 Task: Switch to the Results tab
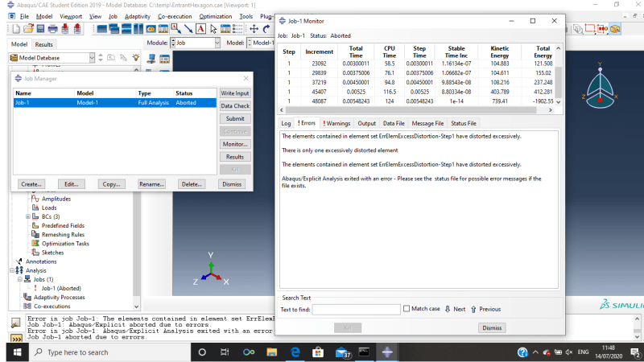click(x=43, y=44)
